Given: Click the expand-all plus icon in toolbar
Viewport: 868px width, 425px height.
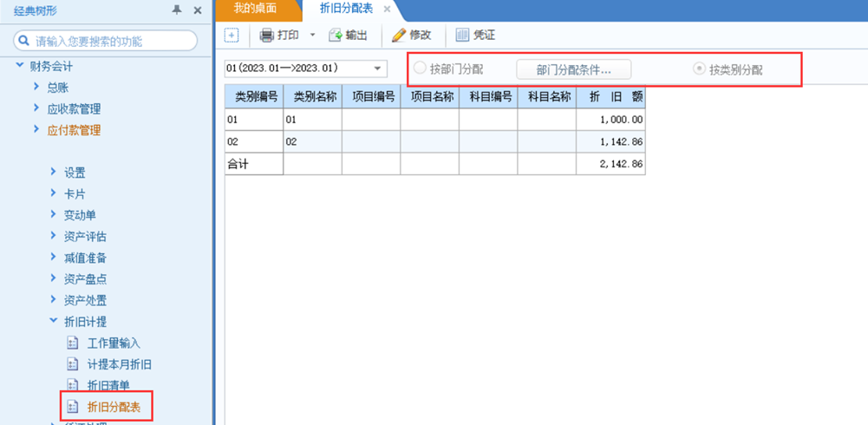Looking at the screenshot, I should pos(231,36).
